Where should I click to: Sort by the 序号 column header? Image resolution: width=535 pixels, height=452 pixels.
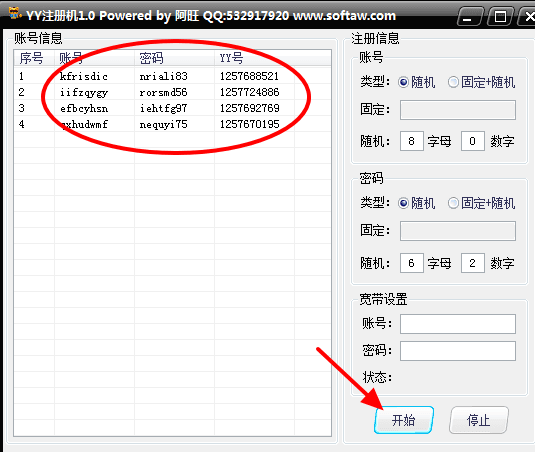pyautogui.click(x=34, y=58)
